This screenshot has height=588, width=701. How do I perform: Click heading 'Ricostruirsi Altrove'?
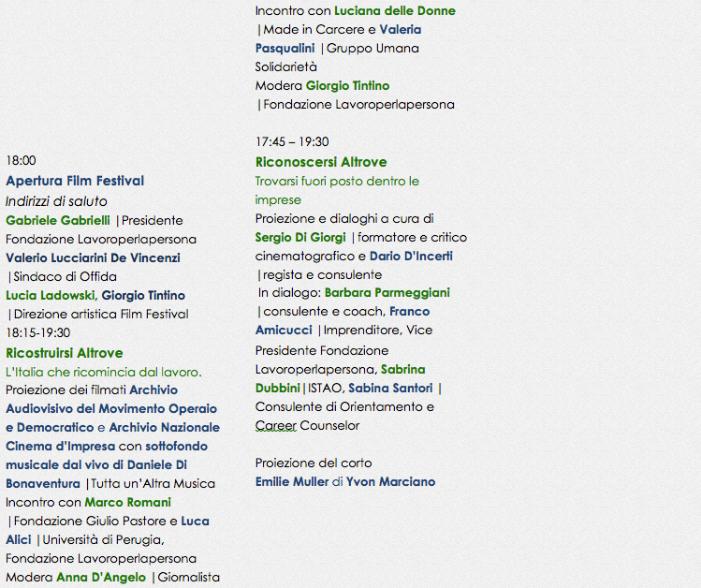pos(65,353)
